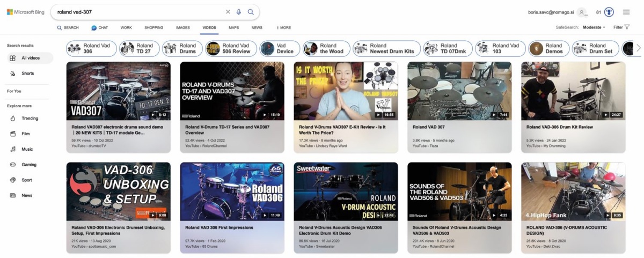
Task: Open VAD307 sound demo video thumbnail
Action: tap(119, 91)
